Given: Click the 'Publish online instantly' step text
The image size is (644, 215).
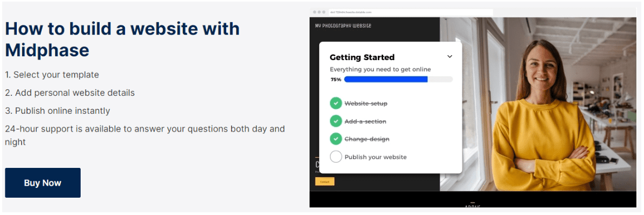Looking at the screenshot, I should 57,110.
